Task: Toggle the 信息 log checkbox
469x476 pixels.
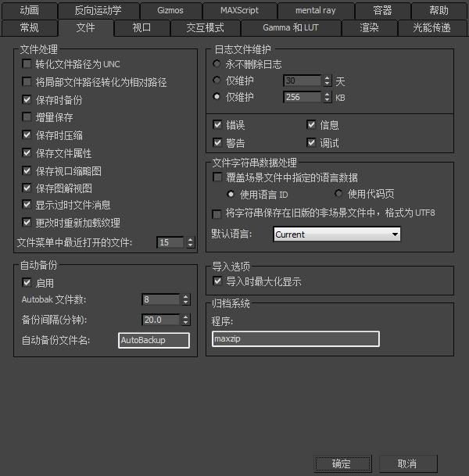Action: [x=311, y=125]
